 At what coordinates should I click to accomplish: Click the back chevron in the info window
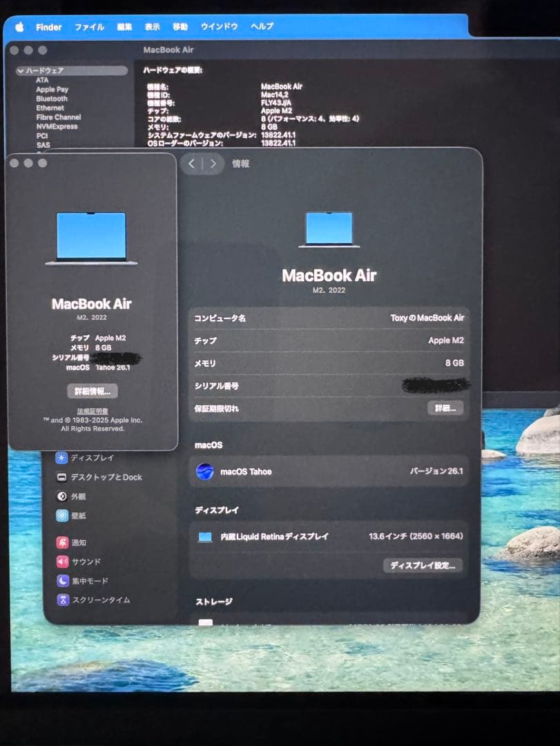(191, 164)
